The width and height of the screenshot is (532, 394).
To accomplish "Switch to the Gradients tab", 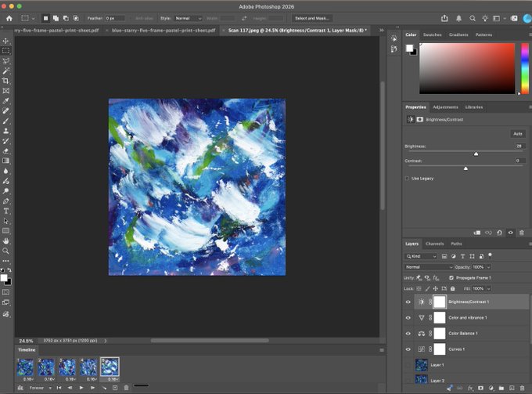I will click(x=458, y=34).
